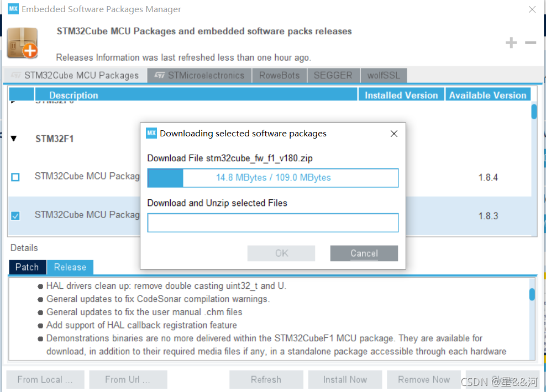
Task: Click the unzip progress field in dialog
Action: point(273,223)
